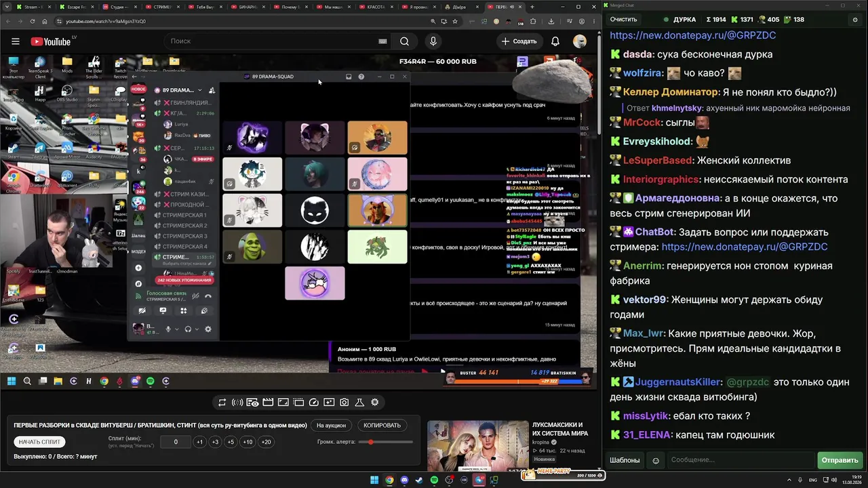
Task: Add ten minutes with +10
Action: click(x=248, y=442)
